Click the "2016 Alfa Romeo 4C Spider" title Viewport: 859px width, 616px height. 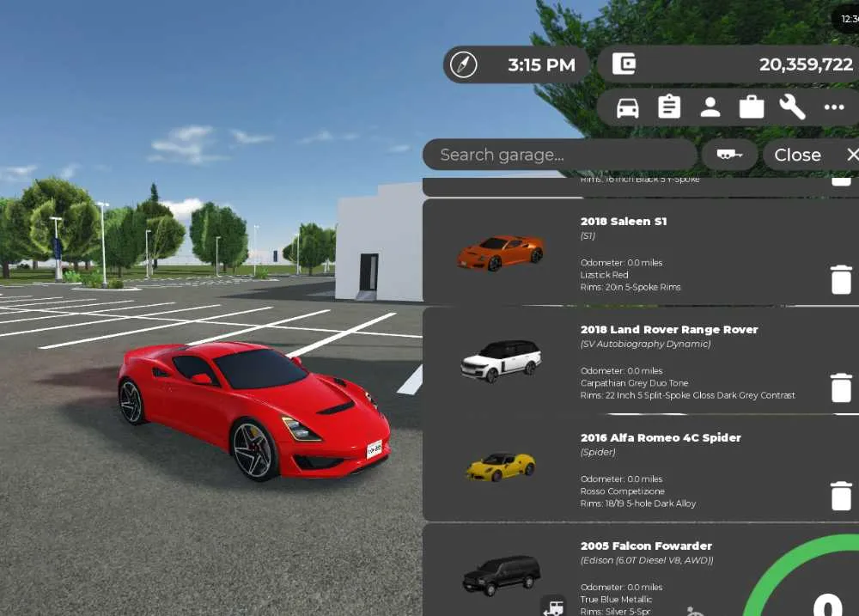pyautogui.click(x=661, y=437)
